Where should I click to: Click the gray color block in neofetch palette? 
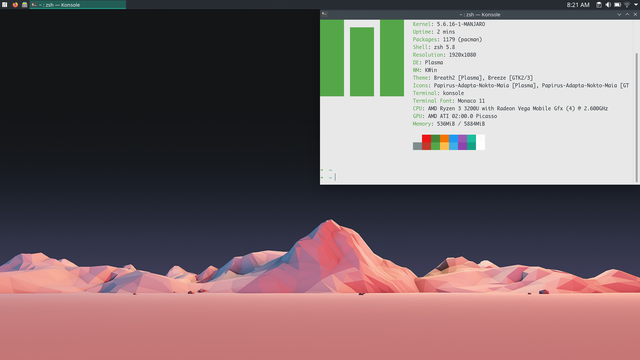417,146
